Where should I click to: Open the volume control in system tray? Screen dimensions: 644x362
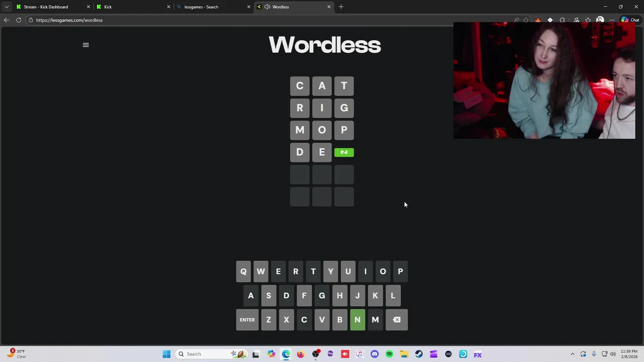point(613,354)
